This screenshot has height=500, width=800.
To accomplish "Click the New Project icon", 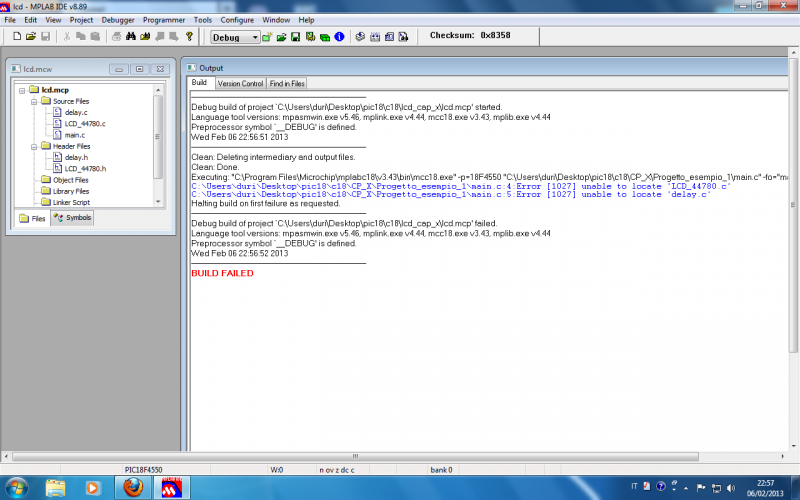I will point(267,37).
